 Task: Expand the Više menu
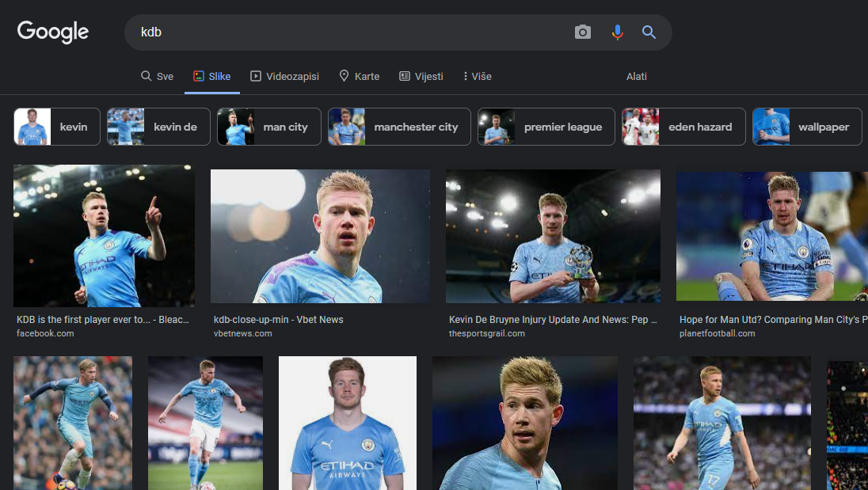click(478, 76)
